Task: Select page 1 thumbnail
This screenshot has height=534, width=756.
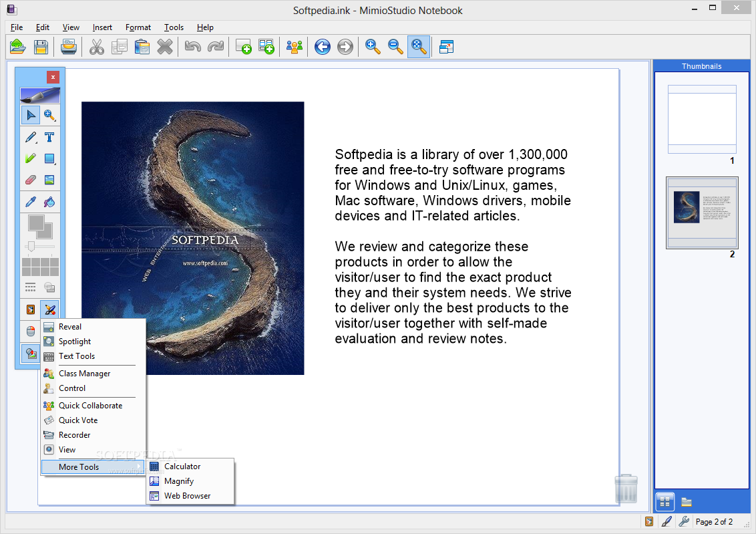Action: coord(702,119)
